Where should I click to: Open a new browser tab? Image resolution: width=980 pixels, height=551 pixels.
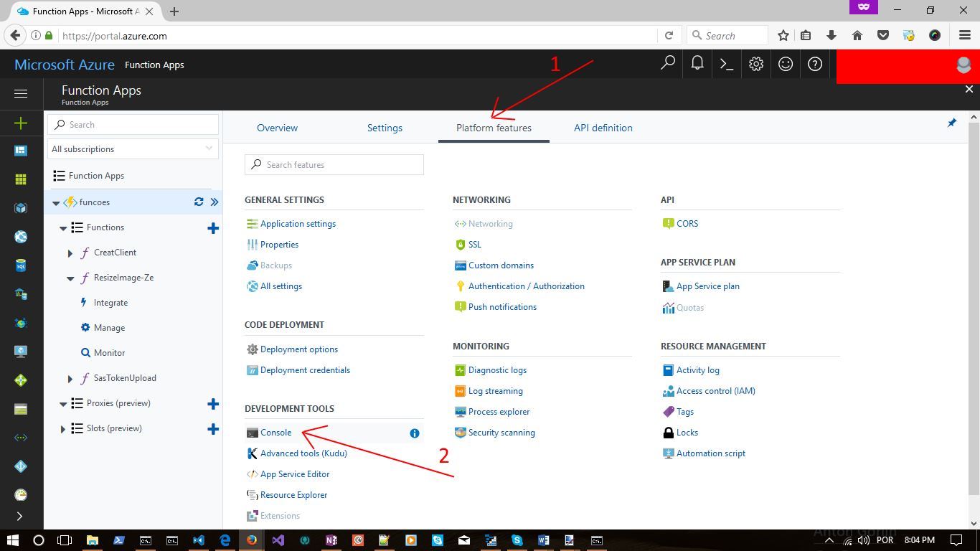(x=174, y=11)
